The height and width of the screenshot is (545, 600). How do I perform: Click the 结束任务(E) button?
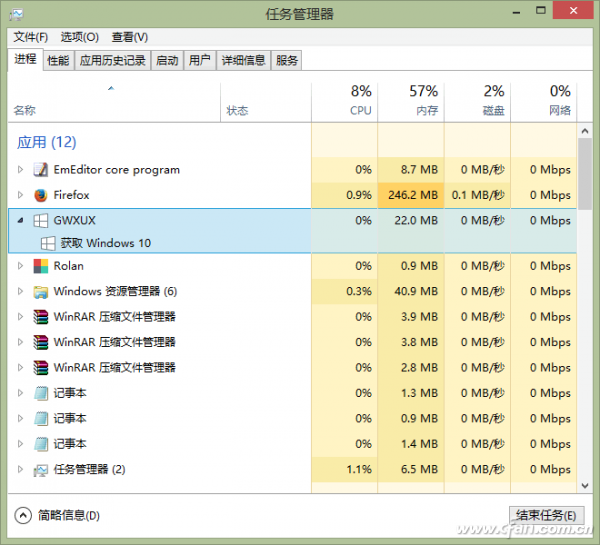point(546,516)
